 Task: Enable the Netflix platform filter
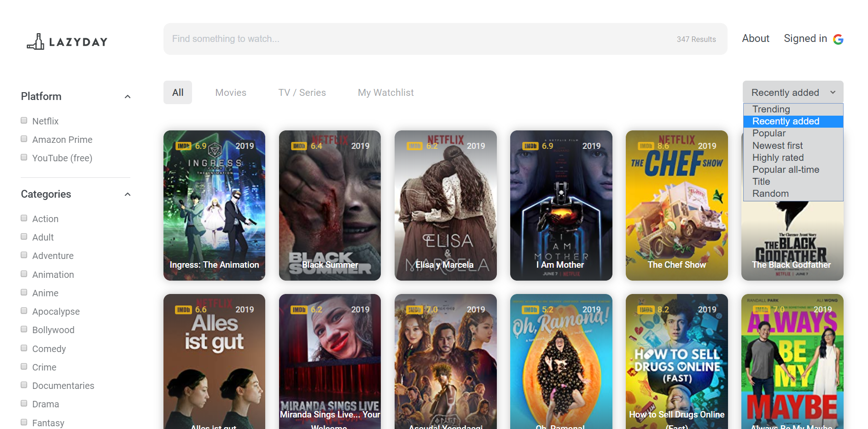pyautogui.click(x=24, y=120)
